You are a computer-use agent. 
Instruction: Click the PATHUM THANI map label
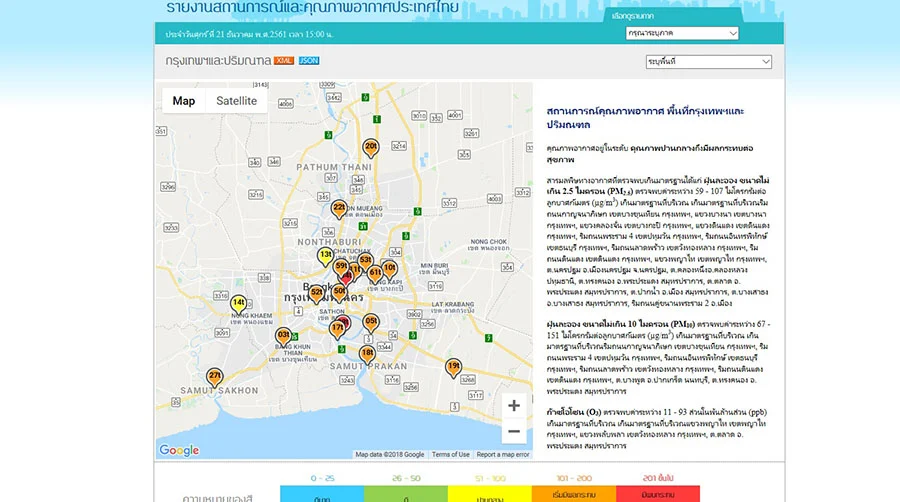334,167
